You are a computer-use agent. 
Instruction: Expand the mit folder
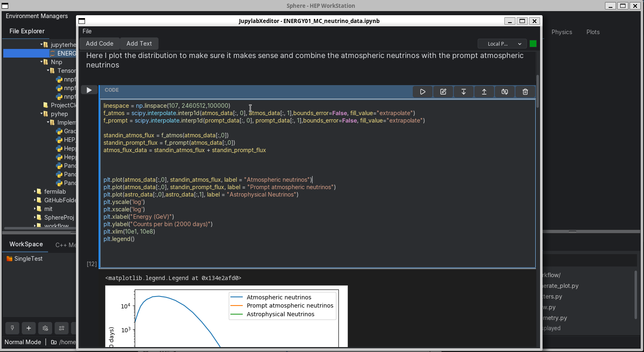coord(35,209)
